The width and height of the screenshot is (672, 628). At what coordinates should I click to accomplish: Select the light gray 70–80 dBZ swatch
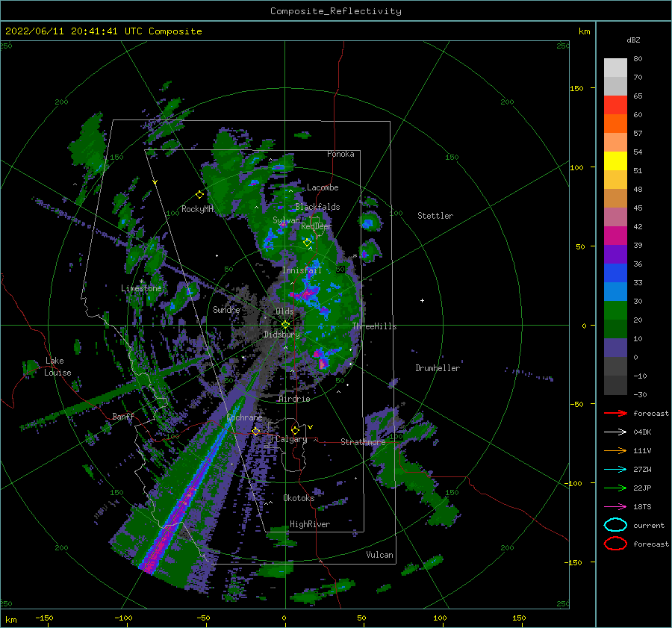pos(615,68)
